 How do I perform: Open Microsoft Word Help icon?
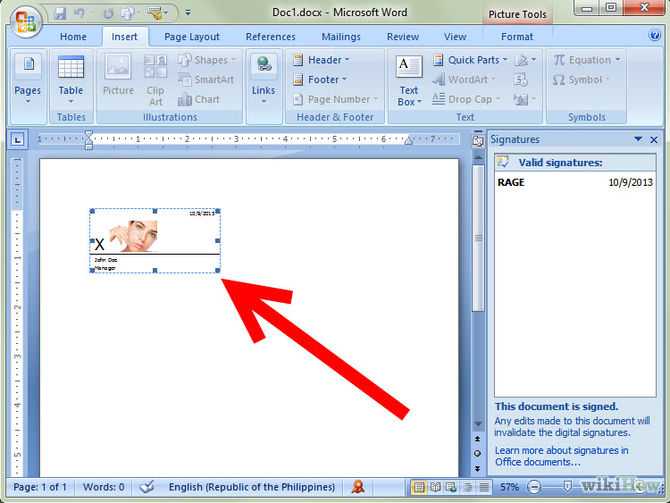[654, 35]
